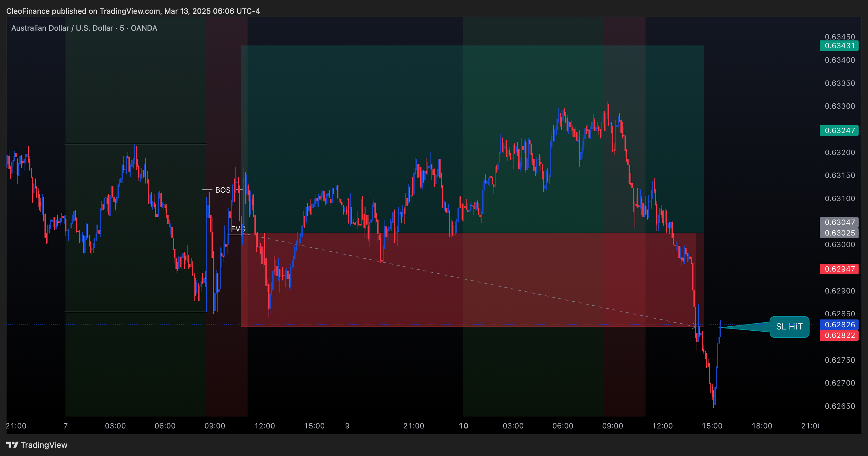
Task: Click the first 21:00 label at far left
Action: click(16, 426)
